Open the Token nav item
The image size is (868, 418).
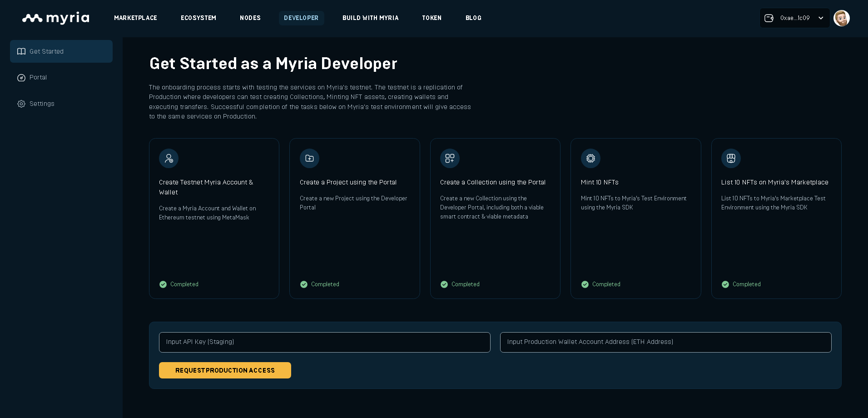(432, 18)
